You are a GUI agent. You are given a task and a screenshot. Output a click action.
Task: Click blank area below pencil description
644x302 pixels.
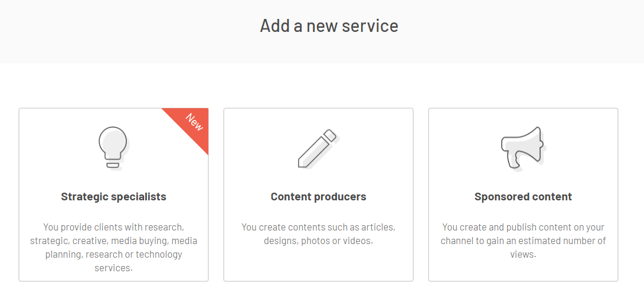tap(318, 264)
